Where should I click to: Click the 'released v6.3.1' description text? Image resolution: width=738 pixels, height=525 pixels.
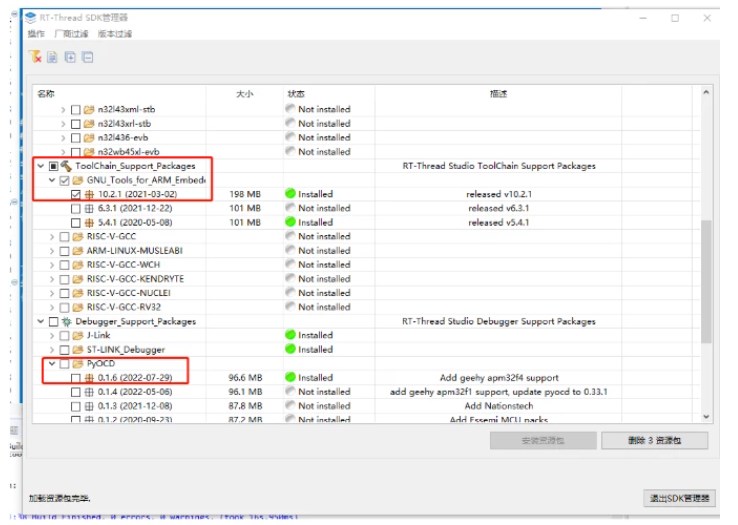coord(498,208)
